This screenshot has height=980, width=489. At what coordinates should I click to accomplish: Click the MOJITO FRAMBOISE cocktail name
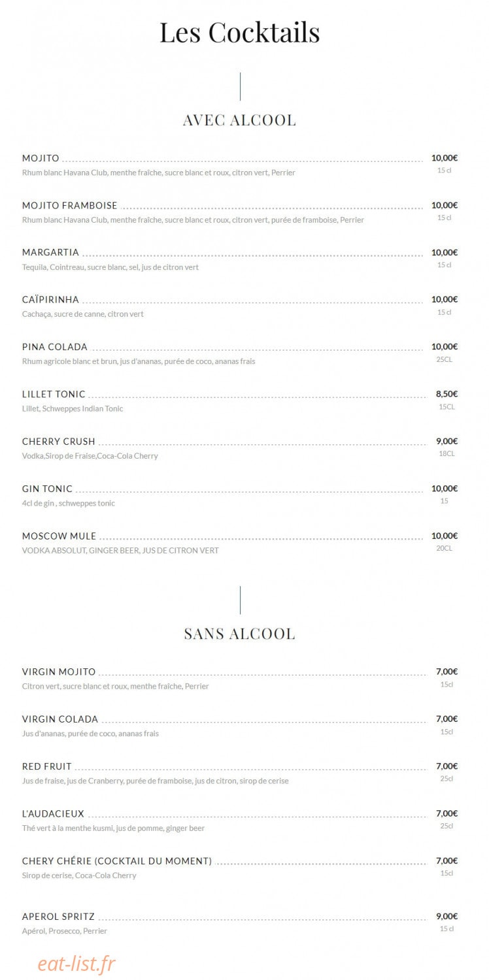pos(70,205)
